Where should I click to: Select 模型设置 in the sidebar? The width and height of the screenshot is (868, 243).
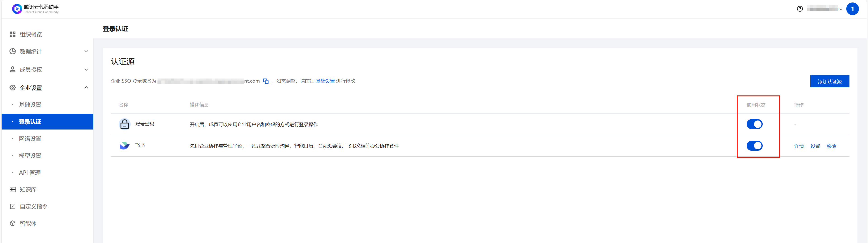pos(30,155)
